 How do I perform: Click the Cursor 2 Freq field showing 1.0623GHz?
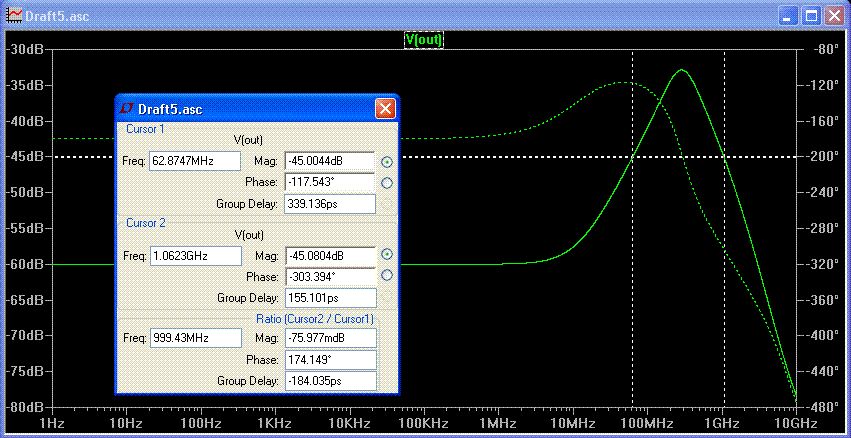[x=195, y=255]
